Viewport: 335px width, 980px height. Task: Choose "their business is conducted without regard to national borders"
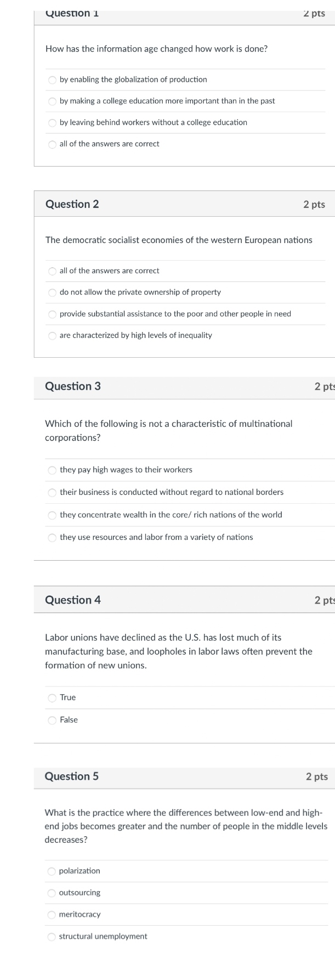(52, 492)
